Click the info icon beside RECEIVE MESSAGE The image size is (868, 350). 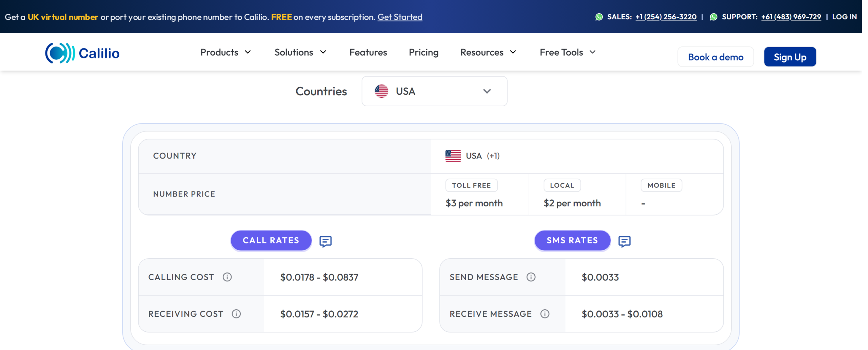(x=545, y=314)
